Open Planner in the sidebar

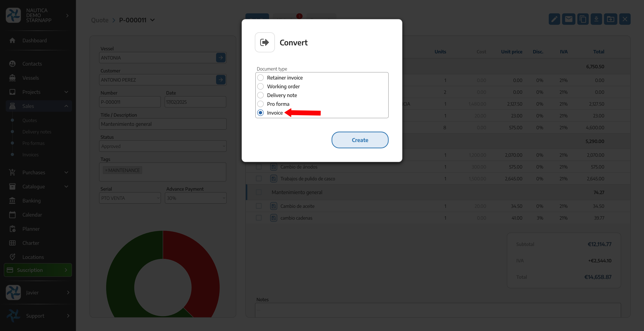31,229
